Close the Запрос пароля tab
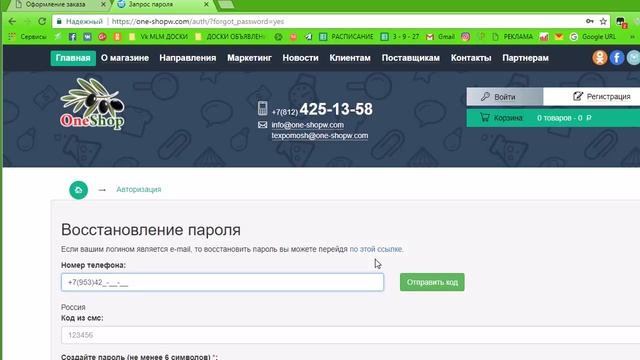 point(206,4)
